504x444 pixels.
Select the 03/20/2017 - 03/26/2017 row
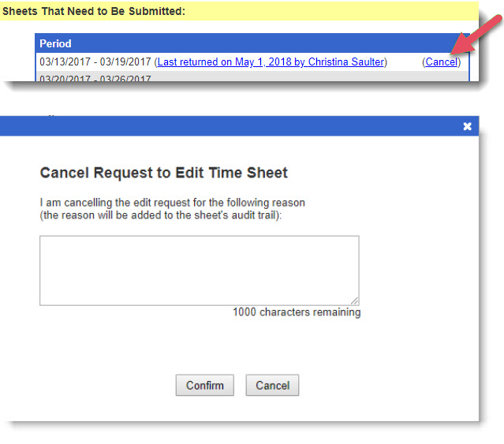click(x=95, y=78)
